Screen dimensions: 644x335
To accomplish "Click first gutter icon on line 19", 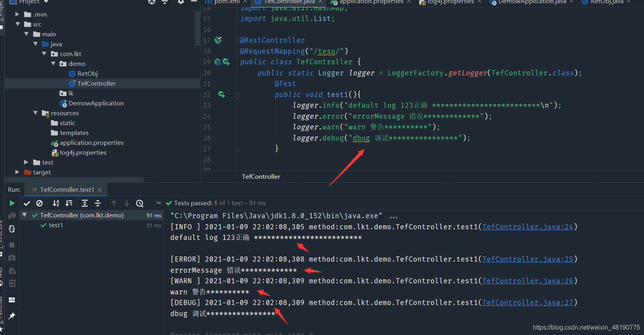I will [218, 62].
